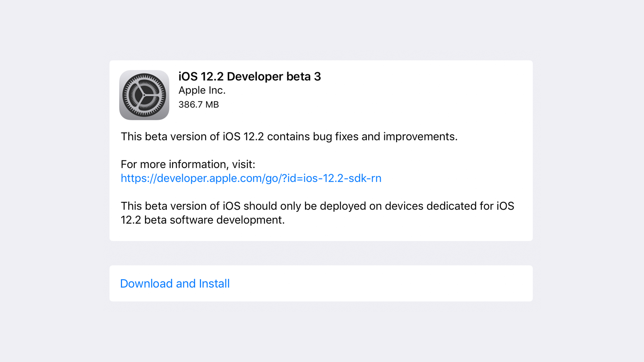Select the iOS 12.2 Developer beta 3 title
Screen dimensions: 644x362
pyautogui.click(x=250, y=76)
